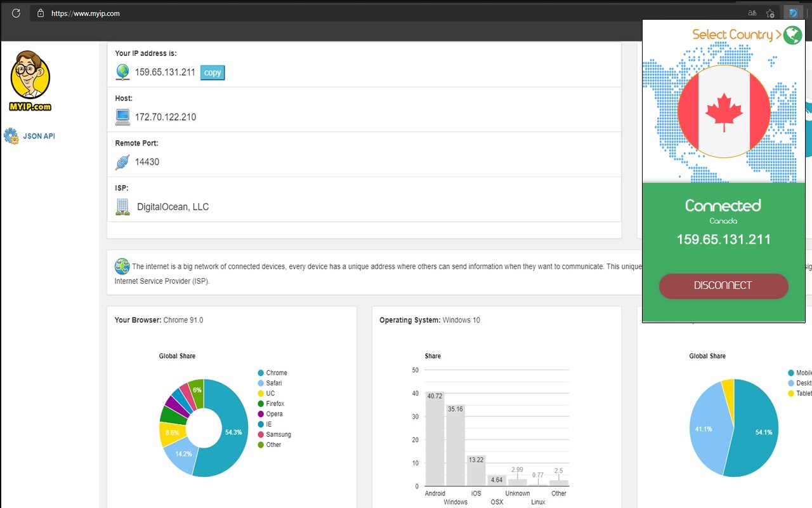Reload the page with the refresh icon
Image resolution: width=812 pixels, height=508 pixels.
pyautogui.click(x=16, y=13)
